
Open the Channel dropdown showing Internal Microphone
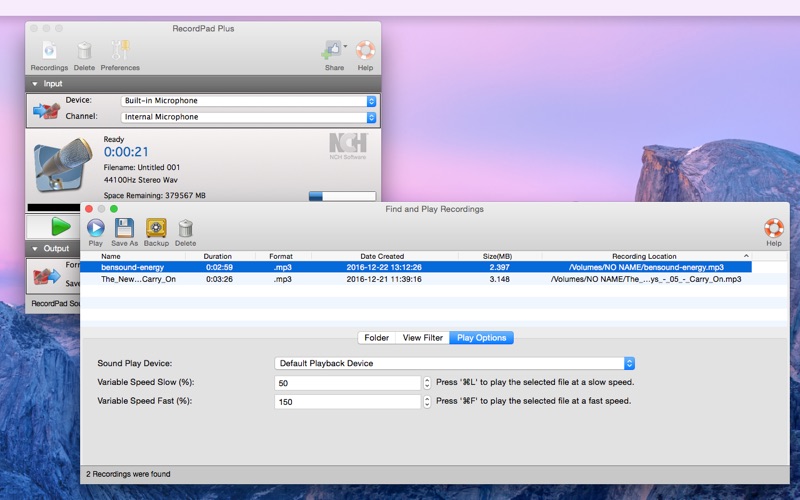point(248,117)
